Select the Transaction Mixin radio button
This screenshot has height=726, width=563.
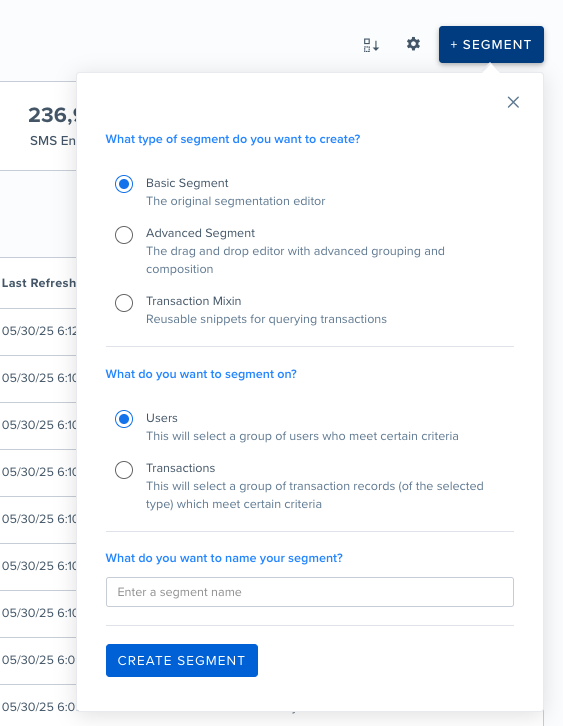click(x=124, y=303)
